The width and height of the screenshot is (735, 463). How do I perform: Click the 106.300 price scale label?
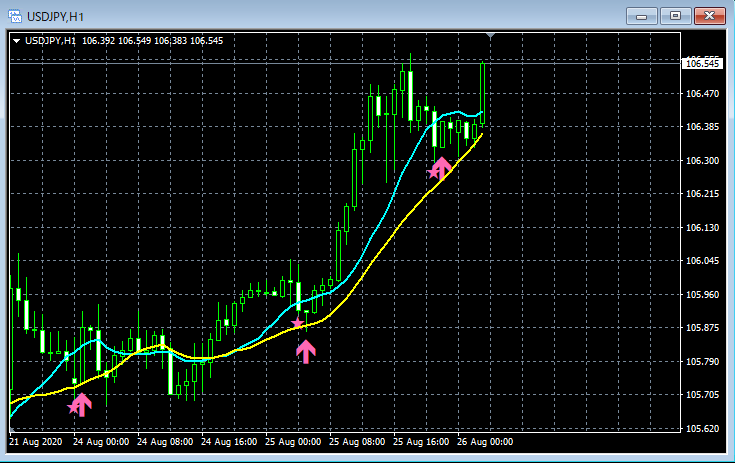(702, 160)
